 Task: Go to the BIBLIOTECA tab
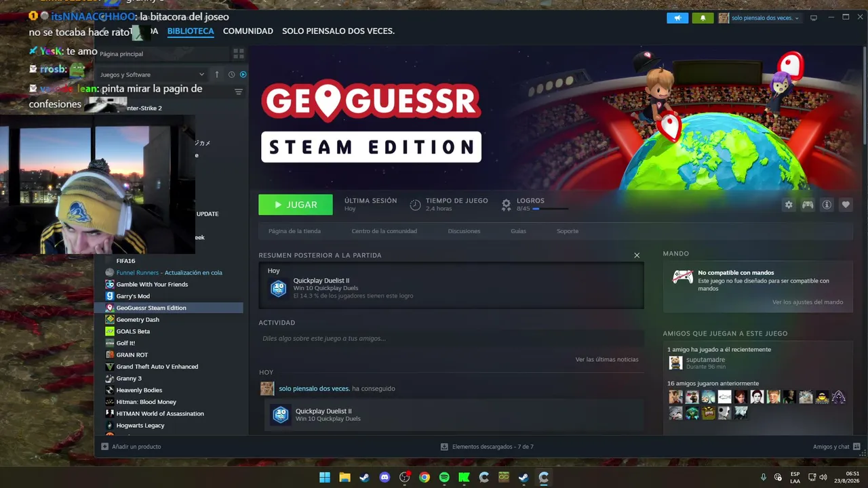point(191,31)
